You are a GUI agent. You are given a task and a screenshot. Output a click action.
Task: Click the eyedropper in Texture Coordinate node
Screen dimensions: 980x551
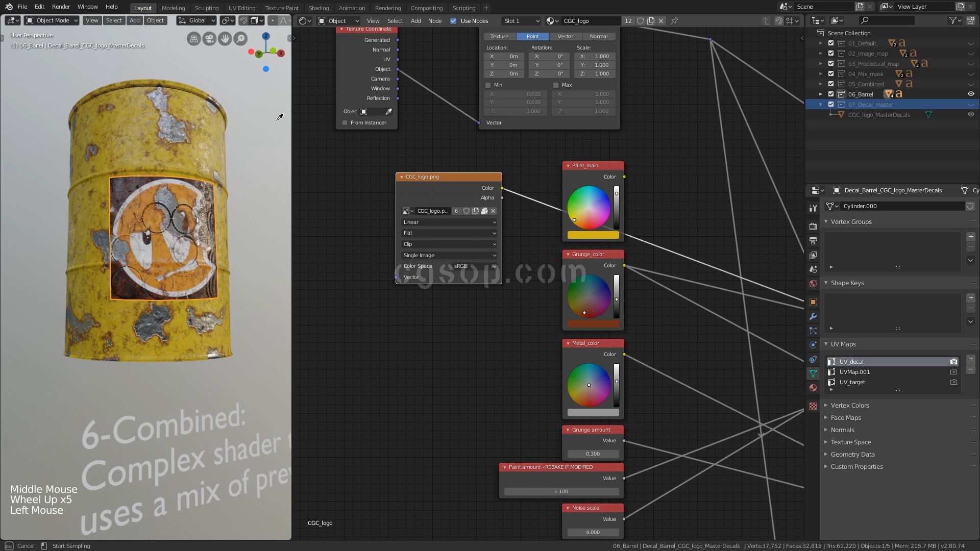[388, 112]
